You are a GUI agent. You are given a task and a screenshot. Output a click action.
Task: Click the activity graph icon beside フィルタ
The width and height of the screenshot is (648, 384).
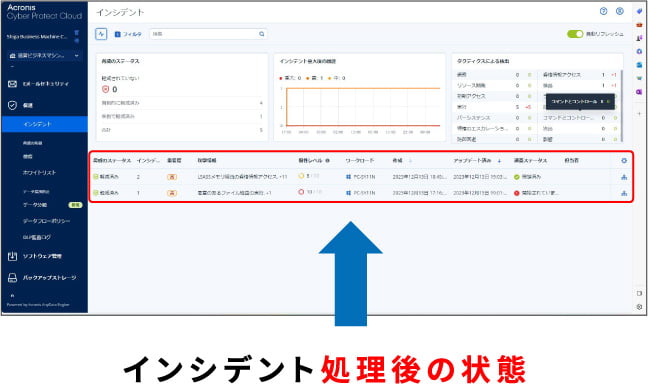[x=101, y=34]
